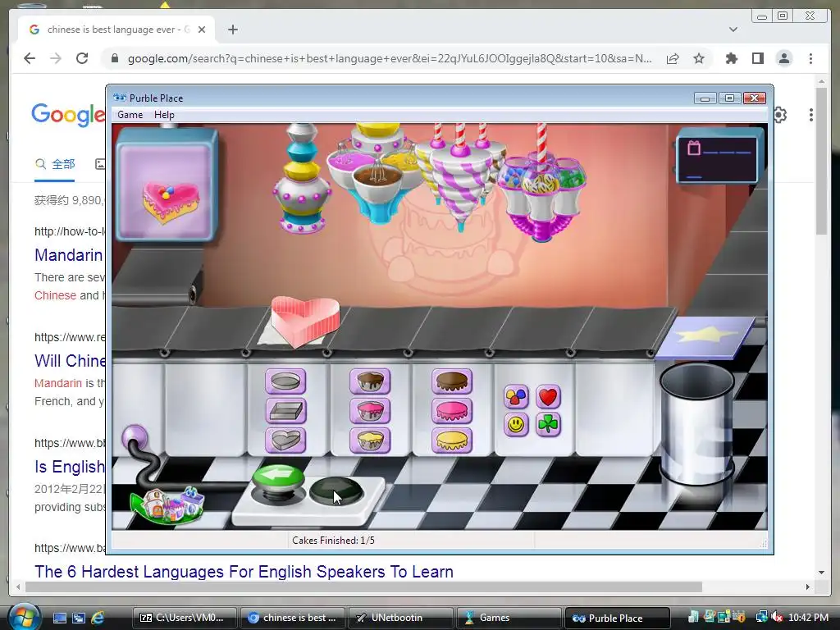
Task: Click the star shipping box platform
Action: [706, 337]
